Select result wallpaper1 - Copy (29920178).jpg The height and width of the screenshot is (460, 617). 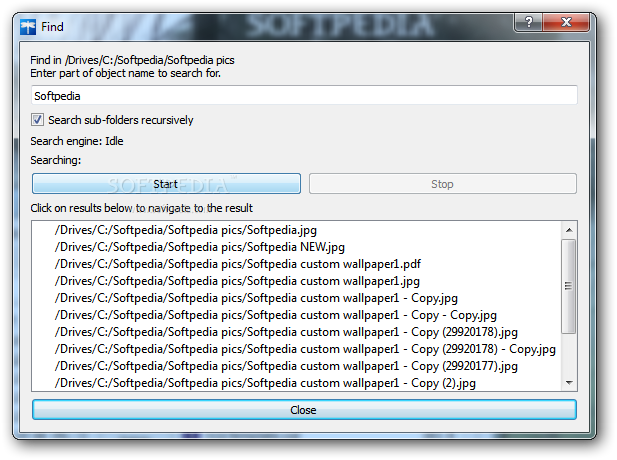[x=286, y=332]
